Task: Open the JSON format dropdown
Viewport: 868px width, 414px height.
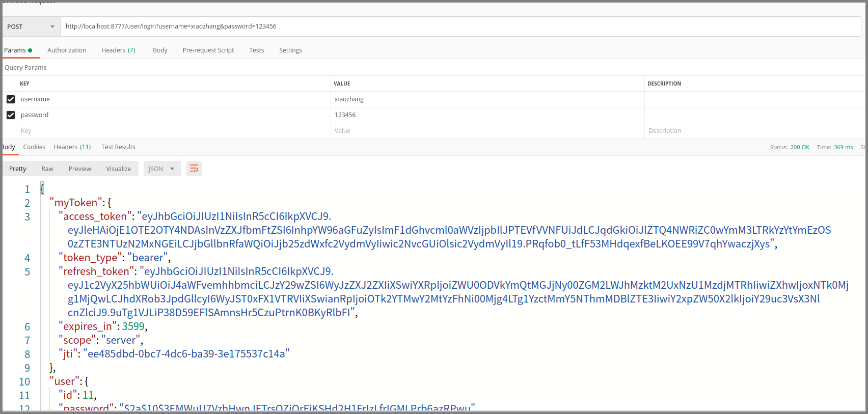Action: point(162,169)
